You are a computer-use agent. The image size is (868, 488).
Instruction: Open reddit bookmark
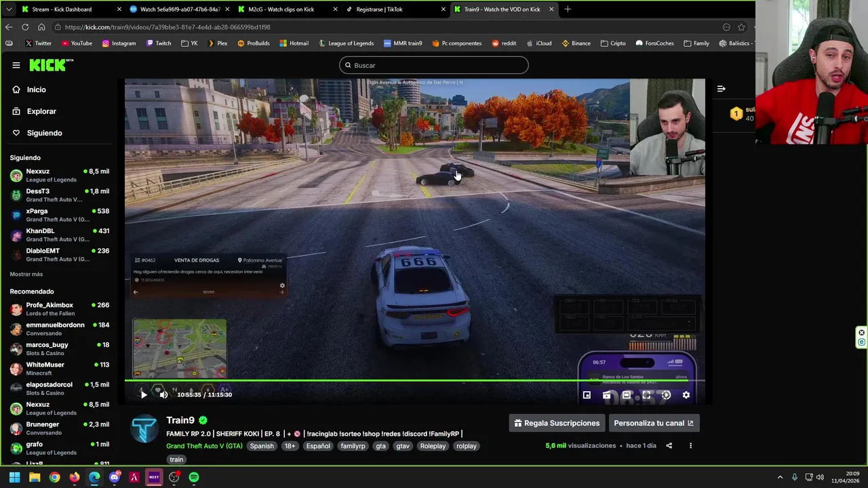[504, 43]
